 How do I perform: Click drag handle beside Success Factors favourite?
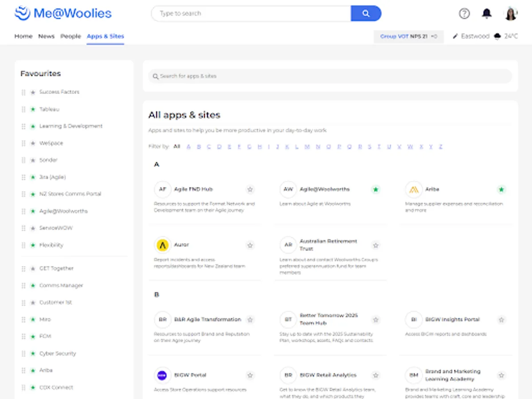23,92
